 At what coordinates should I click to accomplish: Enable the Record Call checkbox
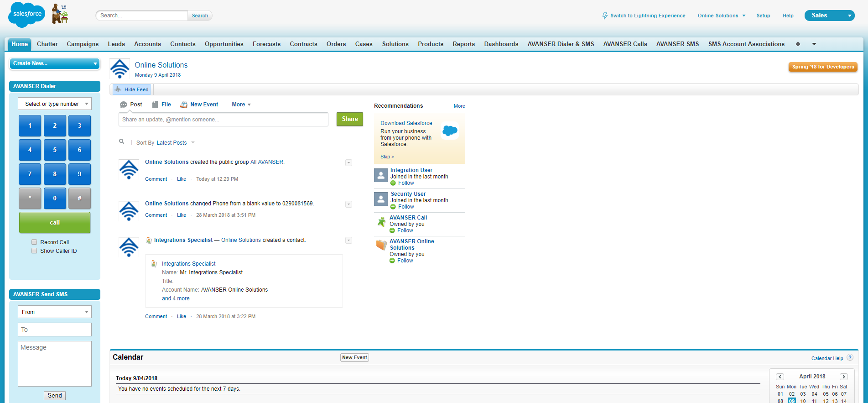click(34, 242)
